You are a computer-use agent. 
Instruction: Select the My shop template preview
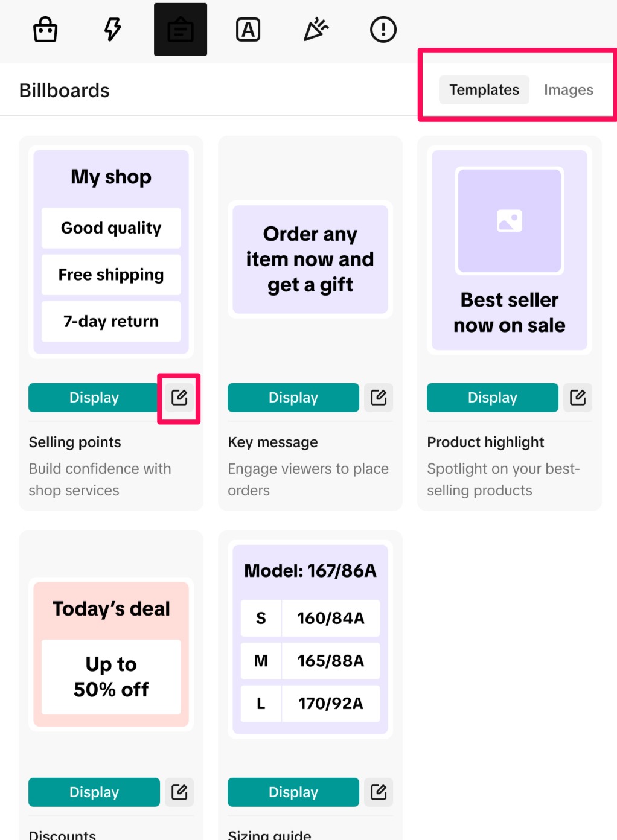point(111,252)
